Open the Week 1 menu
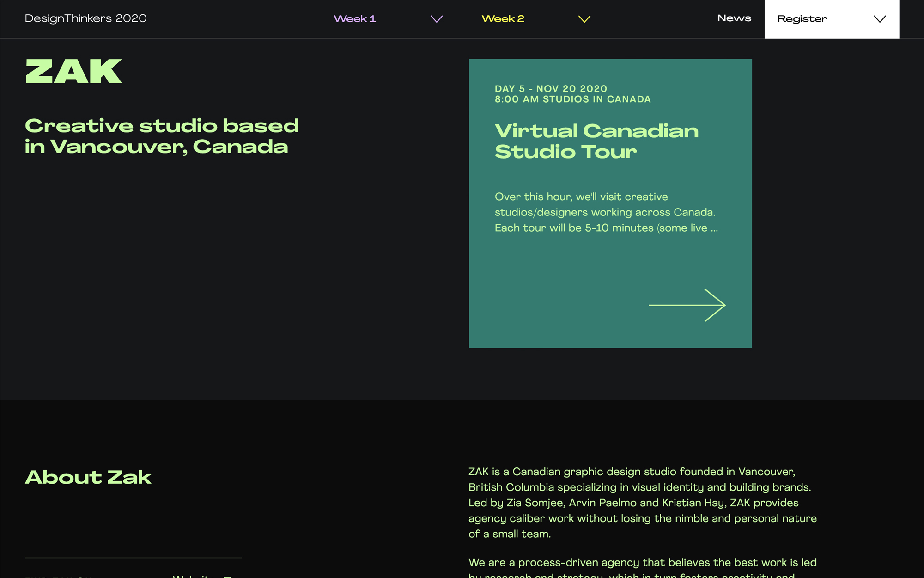The width and height of the screenshot is (924, 578). tap(355, 19)
